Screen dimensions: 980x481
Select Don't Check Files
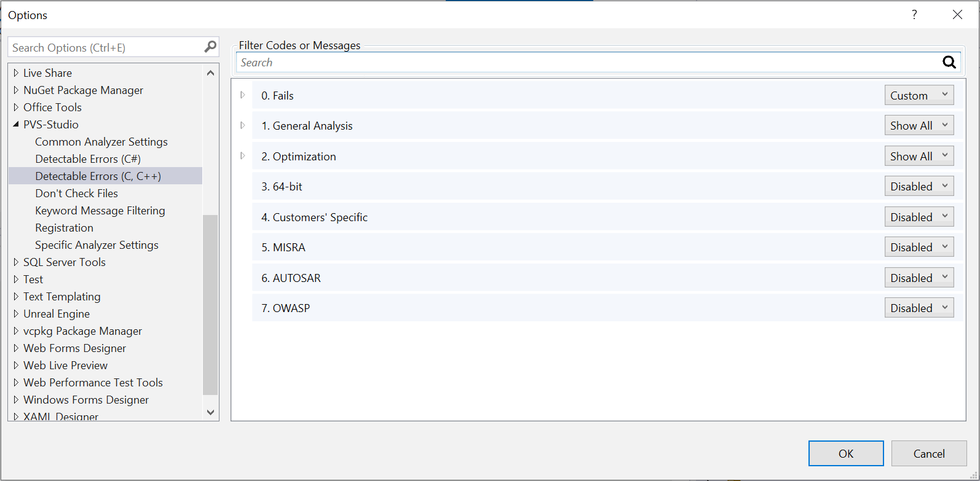pyautogui.click(x=76, y=193)
